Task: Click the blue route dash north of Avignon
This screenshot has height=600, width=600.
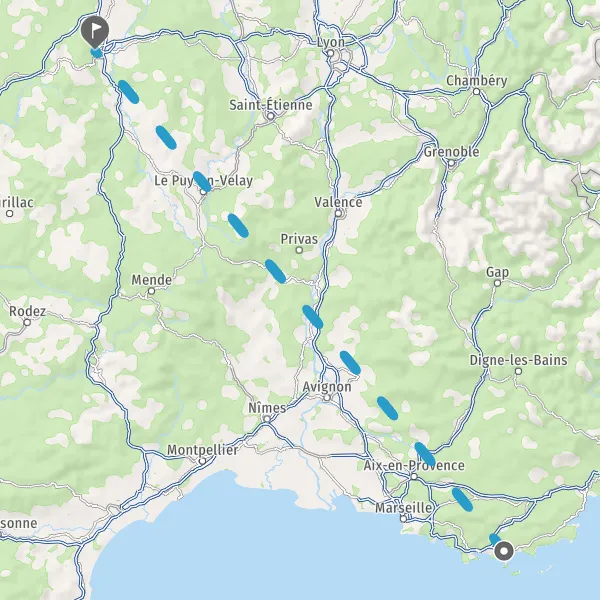Action: point(350,363)
